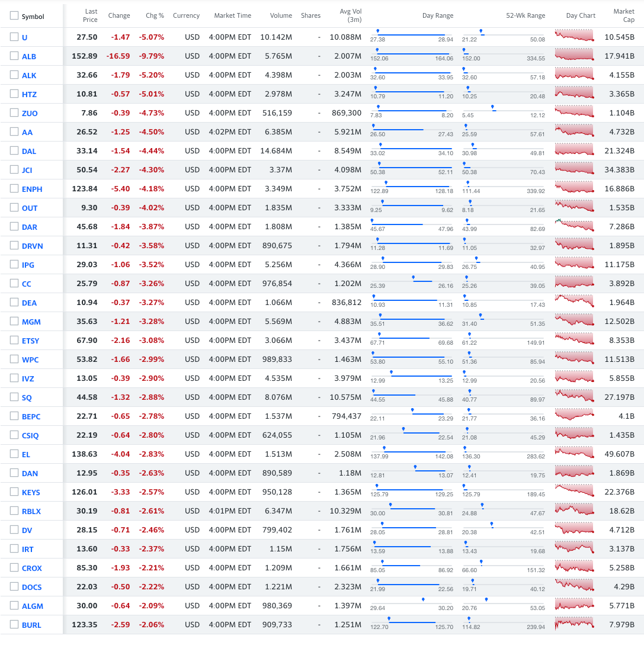This screenshot has width=644, height=645.
Task: Select SQ avg volume 10.575M
Action: tap(345, 397)
